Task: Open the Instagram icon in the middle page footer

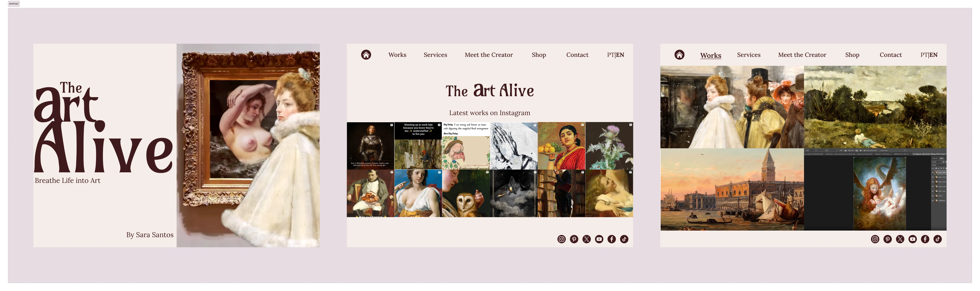Action: (562, 239)
